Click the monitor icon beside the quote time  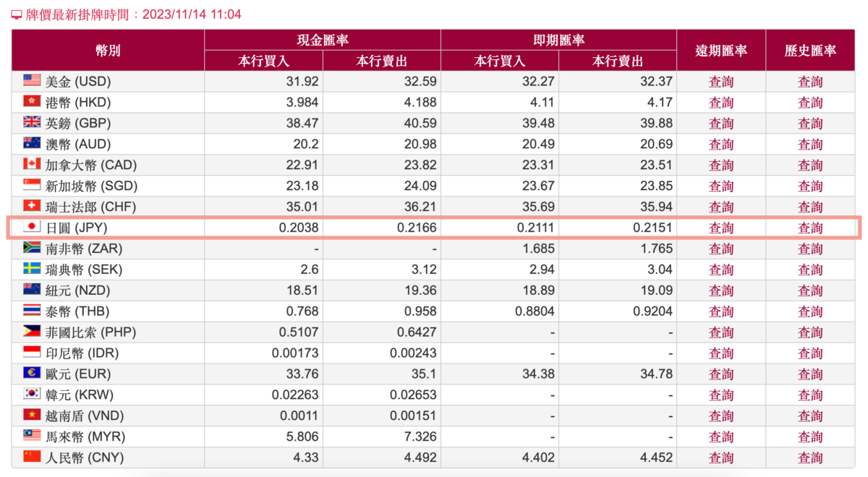click(x=17, y=15)
